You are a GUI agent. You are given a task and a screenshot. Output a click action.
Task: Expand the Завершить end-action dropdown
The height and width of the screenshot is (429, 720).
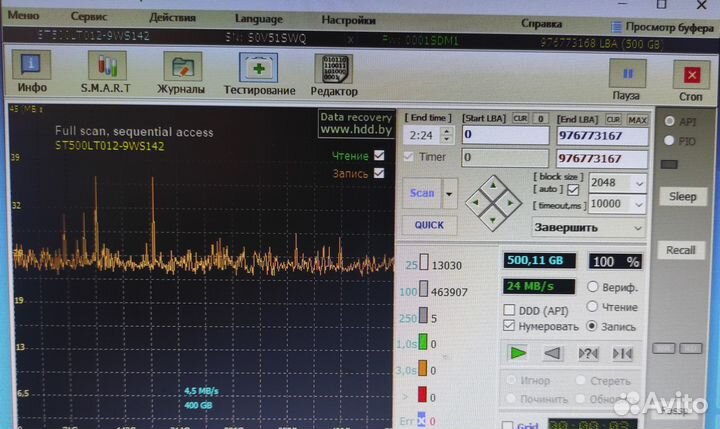pyautogui.click(x=638, y=227)
